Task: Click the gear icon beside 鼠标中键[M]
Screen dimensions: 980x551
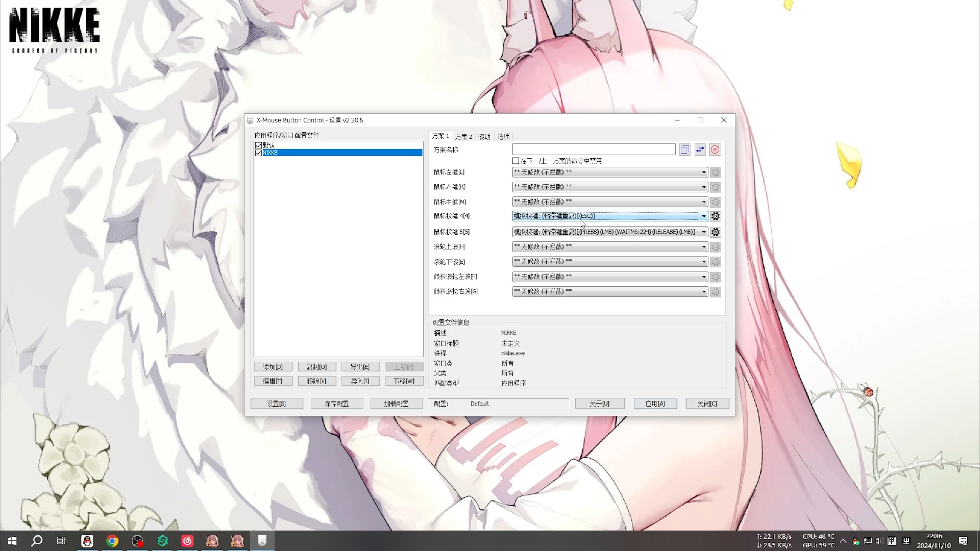Action: click(716, 202)
